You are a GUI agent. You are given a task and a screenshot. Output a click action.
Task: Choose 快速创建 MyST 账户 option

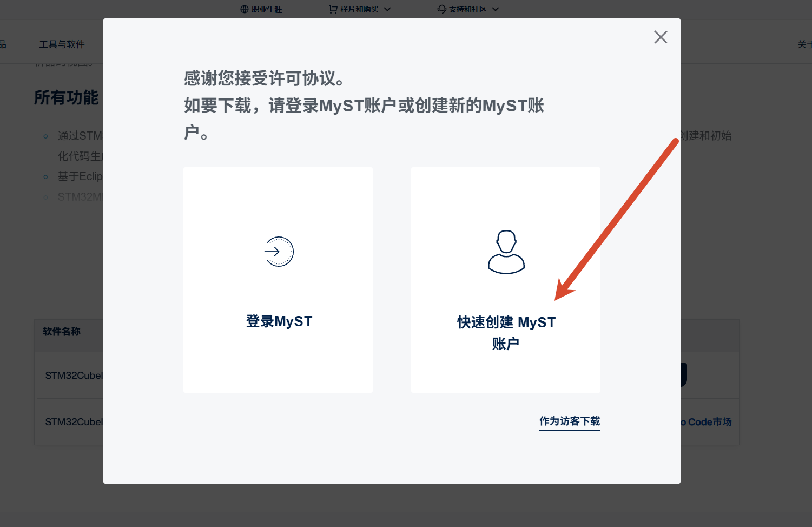tap(506, 280)
